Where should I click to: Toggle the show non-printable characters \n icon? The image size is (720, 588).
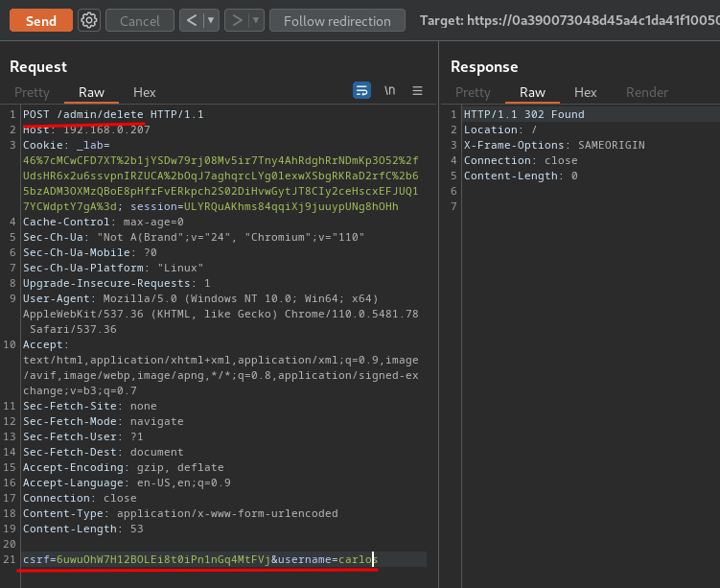click(x=389, y=90)
